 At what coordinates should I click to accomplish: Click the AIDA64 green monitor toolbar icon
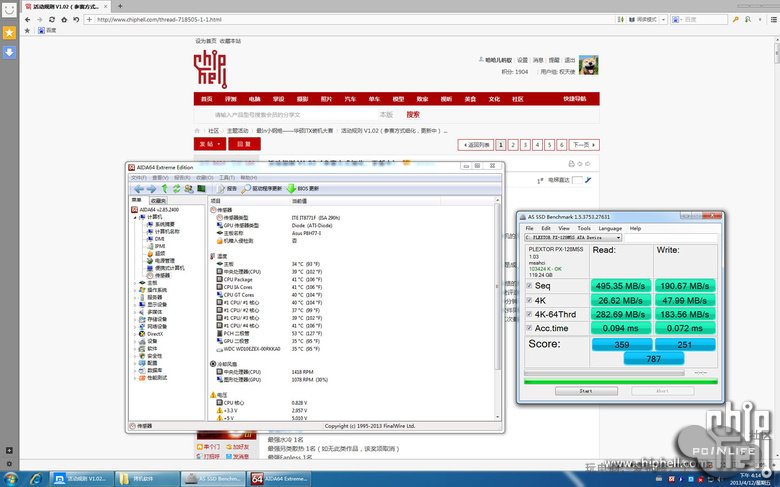pos(201,189)
